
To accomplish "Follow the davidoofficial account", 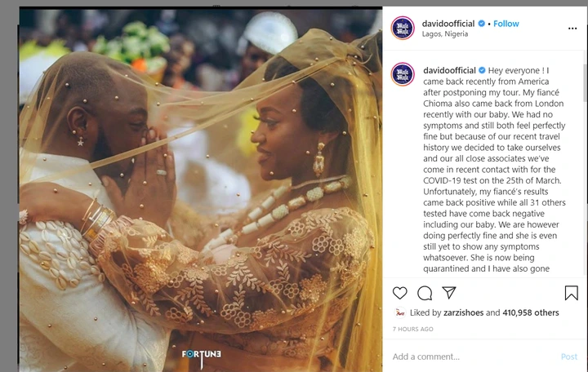I will [506, 24].
